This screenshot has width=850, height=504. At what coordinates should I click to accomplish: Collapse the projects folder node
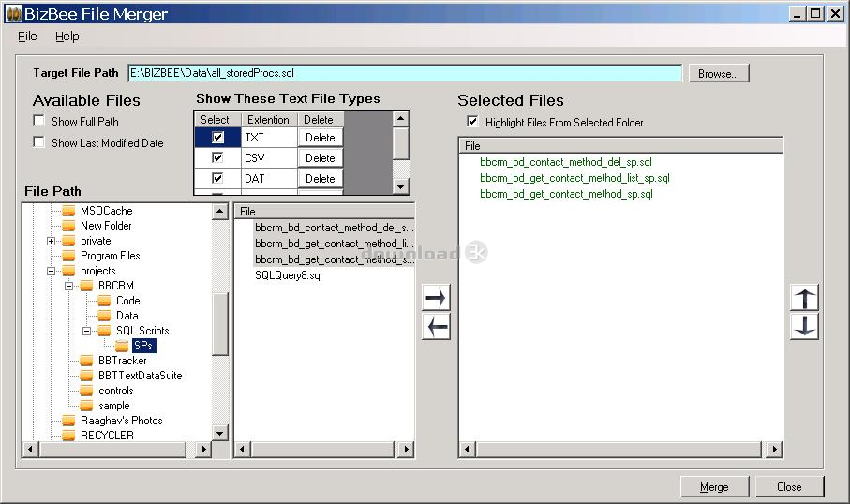click(x=51, y=271)
